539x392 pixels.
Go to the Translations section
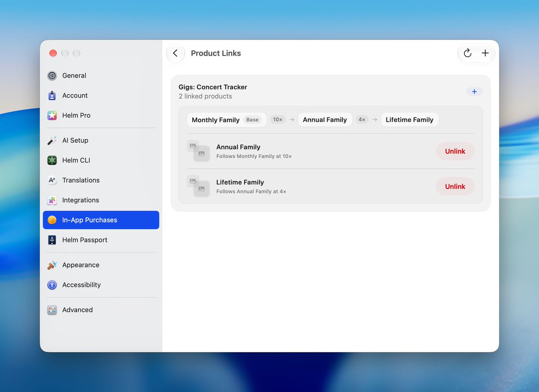[x=101, y=180]
